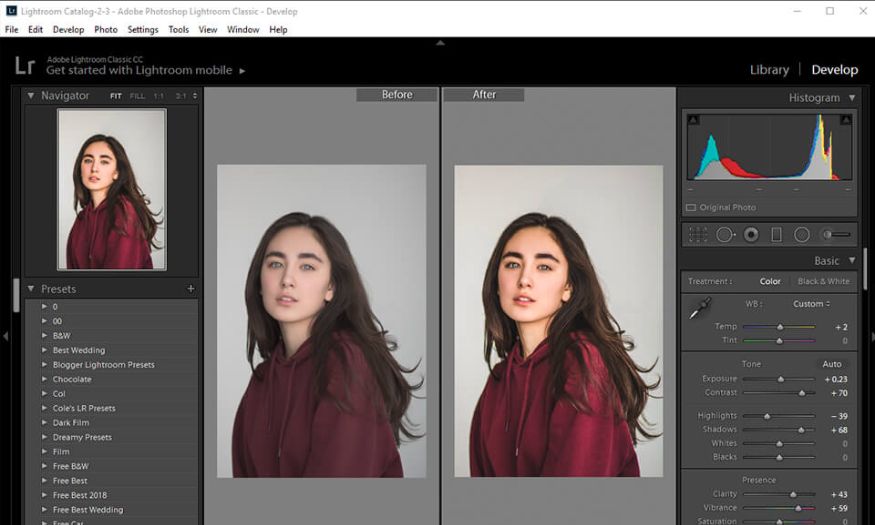
Task: Expand the Blogger Lightroom Presets folder
Action: pyautogui.click(x=44, y=364)
